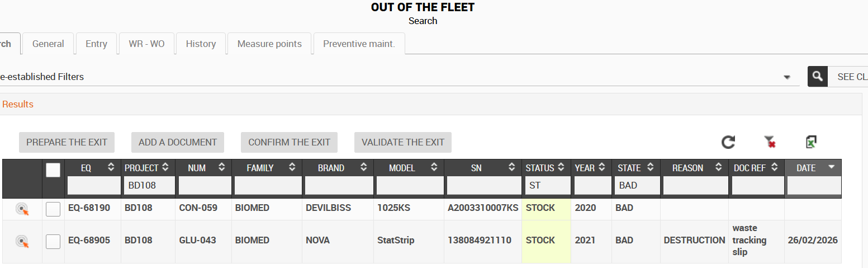
Task: Click the STATE filter field containing BAD
Action: point(637,185)
